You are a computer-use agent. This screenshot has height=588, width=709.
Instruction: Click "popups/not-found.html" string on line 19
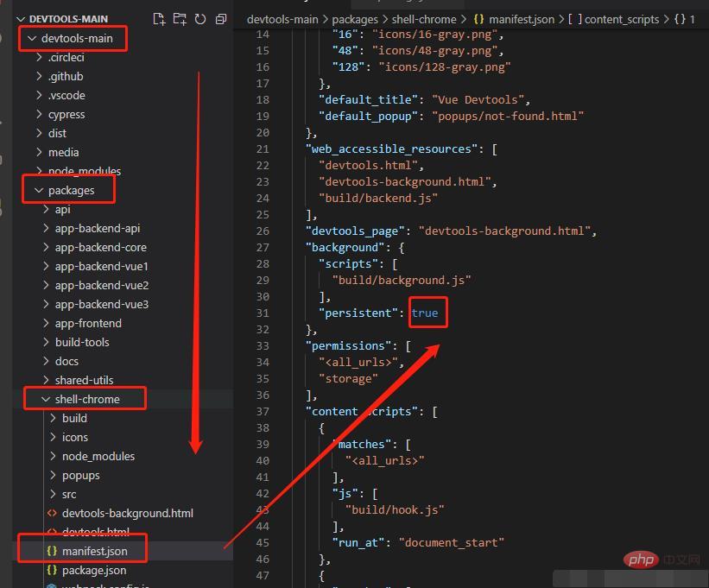coord(507,117)
